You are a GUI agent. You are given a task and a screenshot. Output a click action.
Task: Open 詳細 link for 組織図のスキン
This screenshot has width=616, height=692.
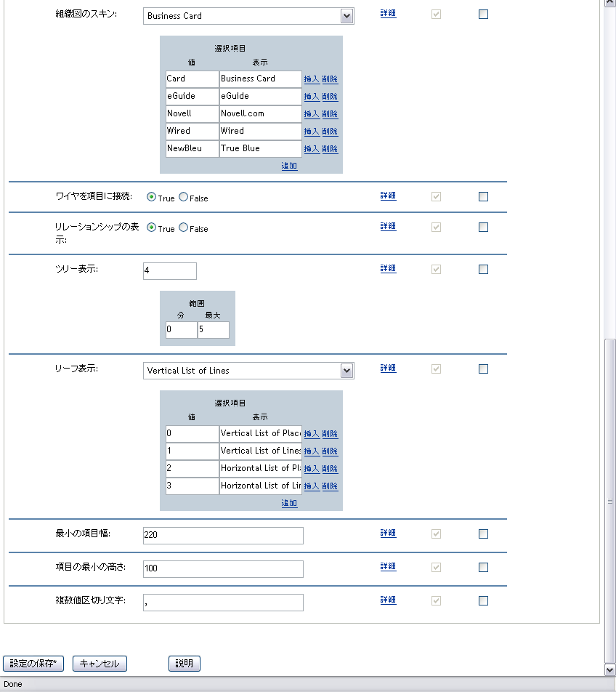coord(388,13)
